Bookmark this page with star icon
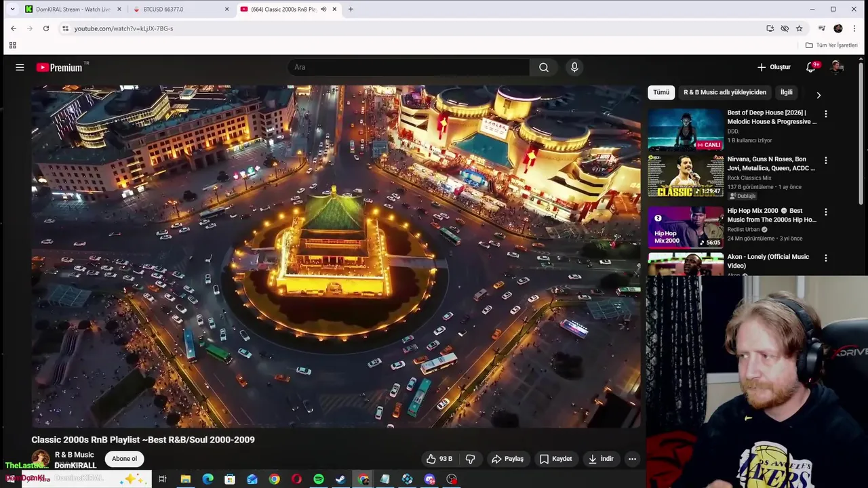The image size is (868, 488). click(800, 28)
